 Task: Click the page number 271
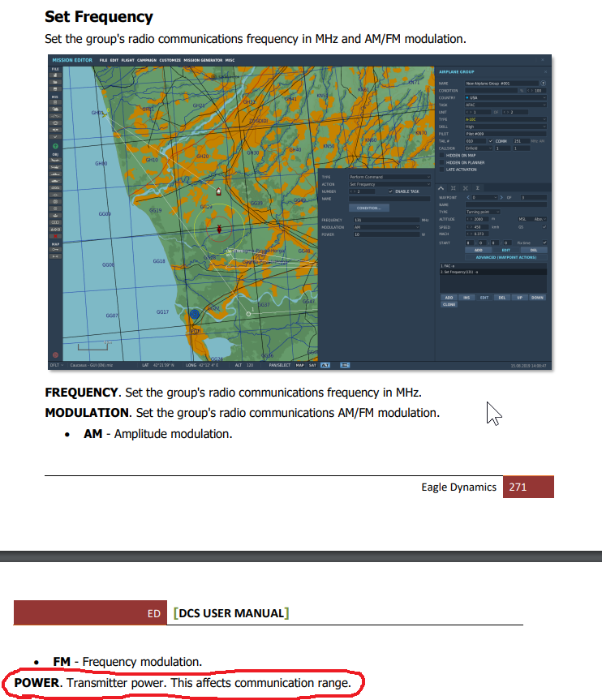tap(518, 487)
